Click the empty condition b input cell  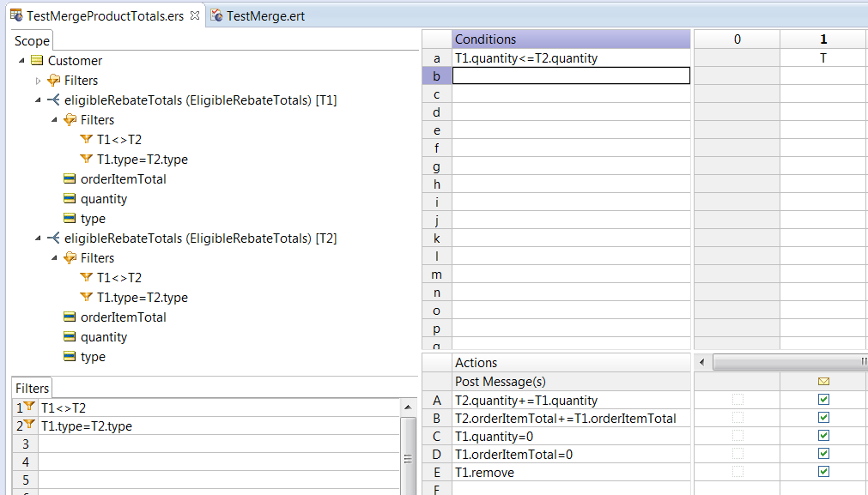click(571, 75)
